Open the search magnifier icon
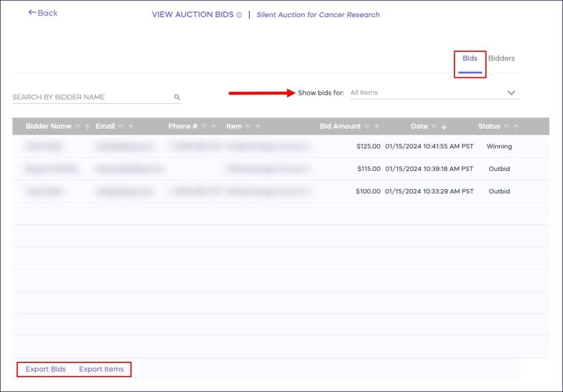The width and height of the screenshot is (563, 392). [x=177, y=97]
